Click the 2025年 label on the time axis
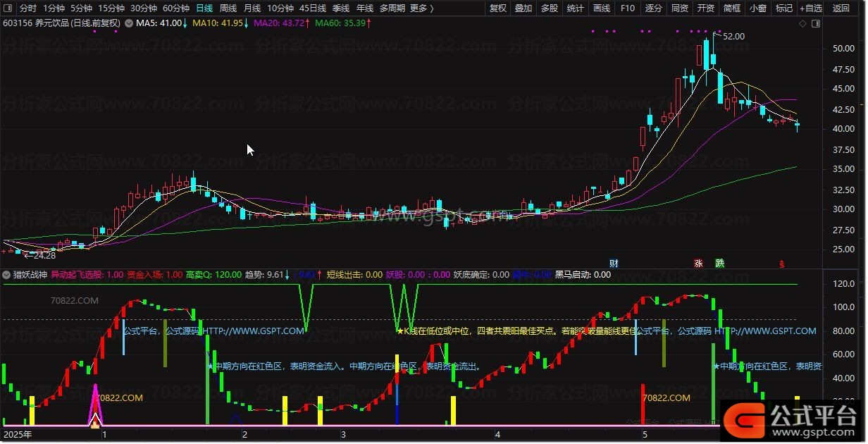The image size is (868, 444). click(18, 435)
